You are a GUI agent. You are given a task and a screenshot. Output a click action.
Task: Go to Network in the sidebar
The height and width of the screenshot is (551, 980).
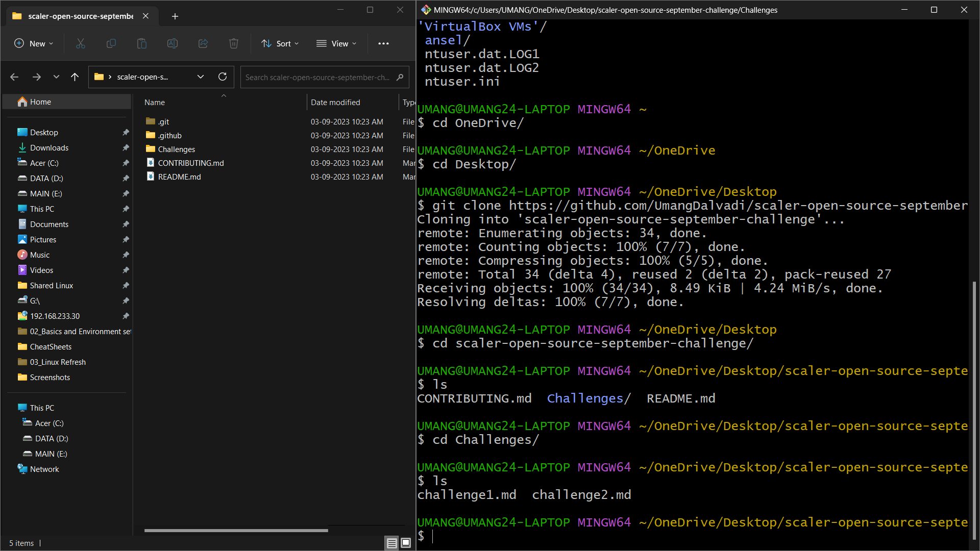pyautogui.click(x=44, y=469)
